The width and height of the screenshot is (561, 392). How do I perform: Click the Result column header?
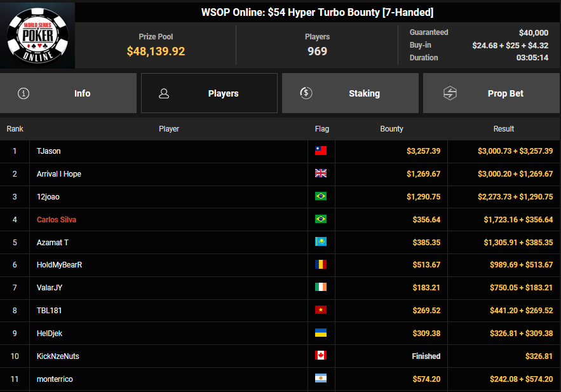[503, 129]
